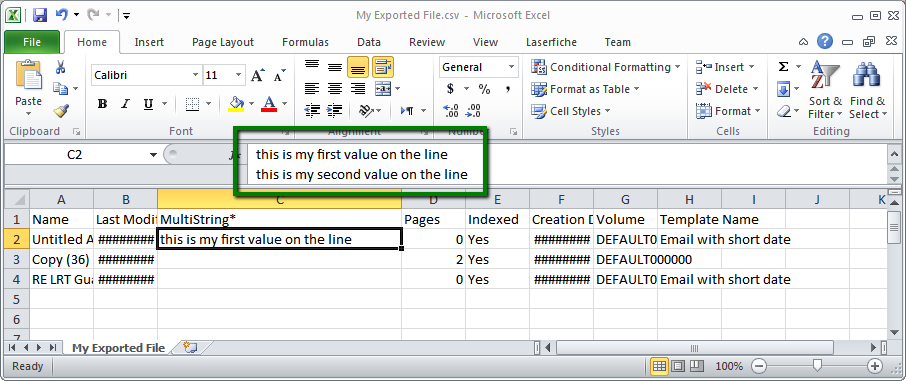Click Decrease Decimal button
This screenshot has width=906, height=381.
(473, 110)
